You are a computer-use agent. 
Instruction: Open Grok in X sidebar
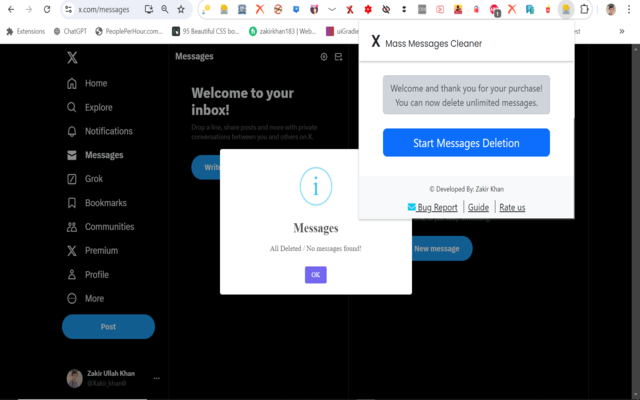[x=84, y=179]
